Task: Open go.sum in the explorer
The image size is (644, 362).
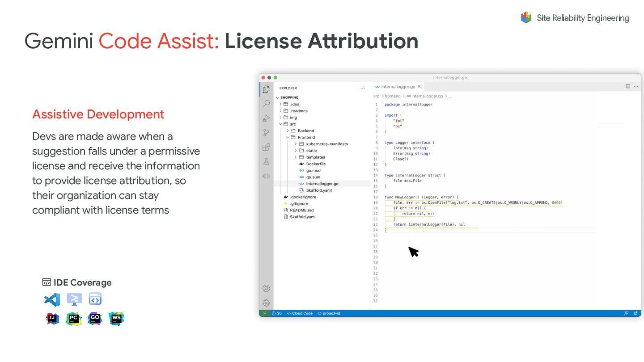Action: click(313, 177)
